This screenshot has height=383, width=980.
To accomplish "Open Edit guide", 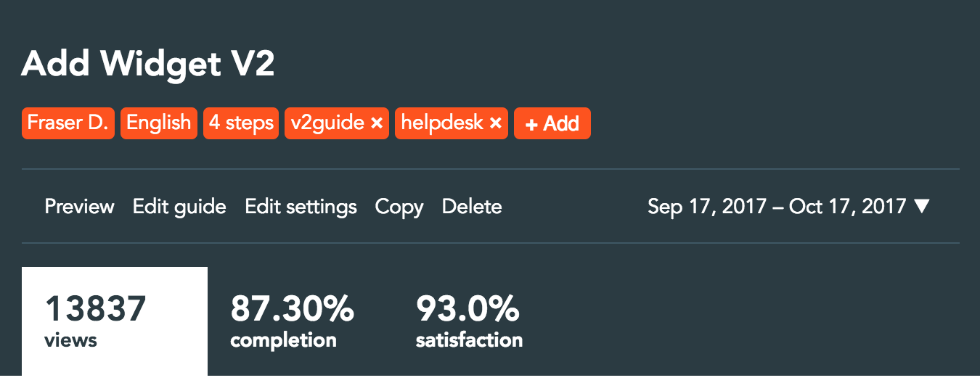I will coord(179,207).
